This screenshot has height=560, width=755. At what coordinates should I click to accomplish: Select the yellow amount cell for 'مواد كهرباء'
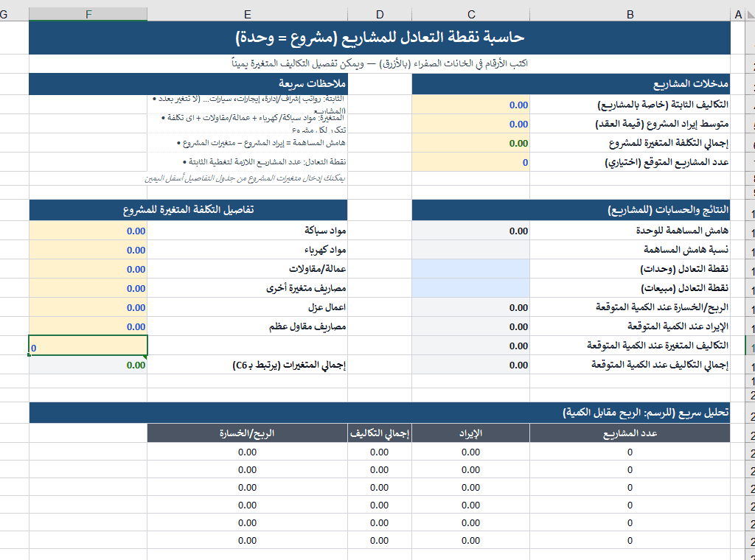[x=88, y=250]
